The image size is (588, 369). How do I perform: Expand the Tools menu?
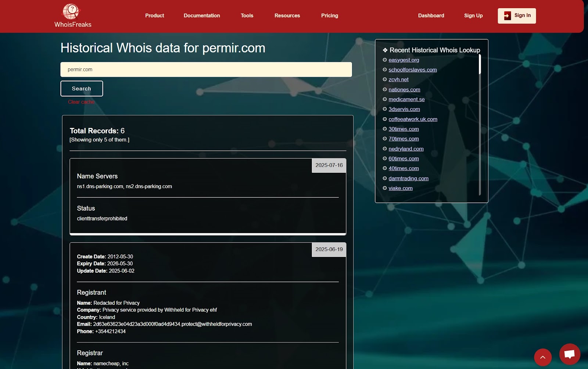(247, 16)
